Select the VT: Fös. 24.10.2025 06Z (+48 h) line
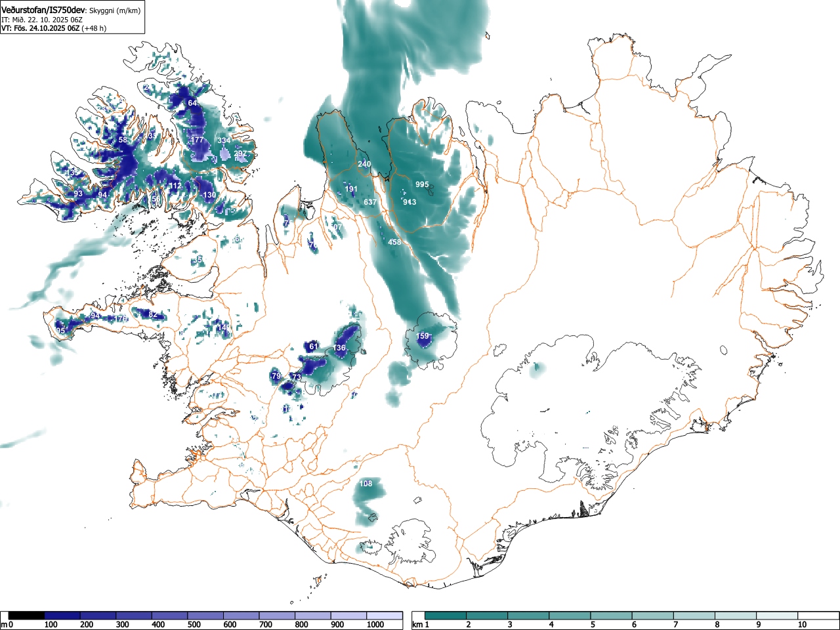 point(54,28)
